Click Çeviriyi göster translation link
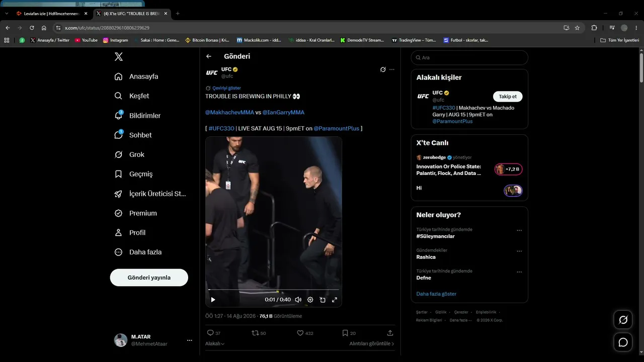Image resolution: width=644 pixels, height=362 pixels. (226, 88)
